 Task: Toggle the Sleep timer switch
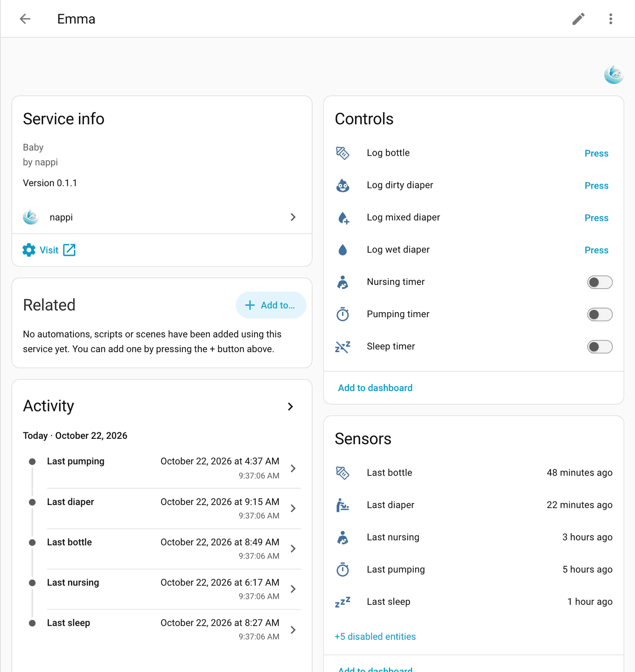[600, 347]
